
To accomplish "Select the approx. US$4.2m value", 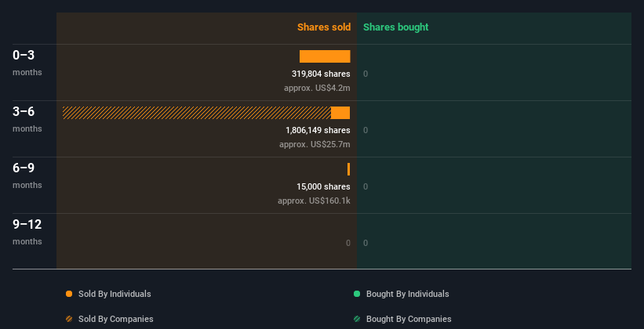I will (x=317, y=88).
